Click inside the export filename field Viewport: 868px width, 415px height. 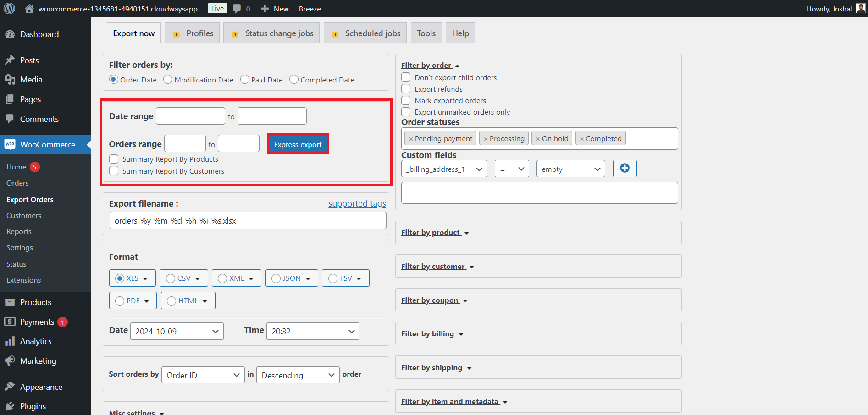(248, 220)
